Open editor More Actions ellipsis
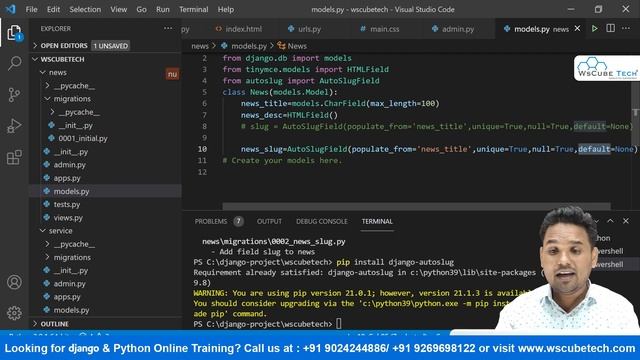 [626, 28]
